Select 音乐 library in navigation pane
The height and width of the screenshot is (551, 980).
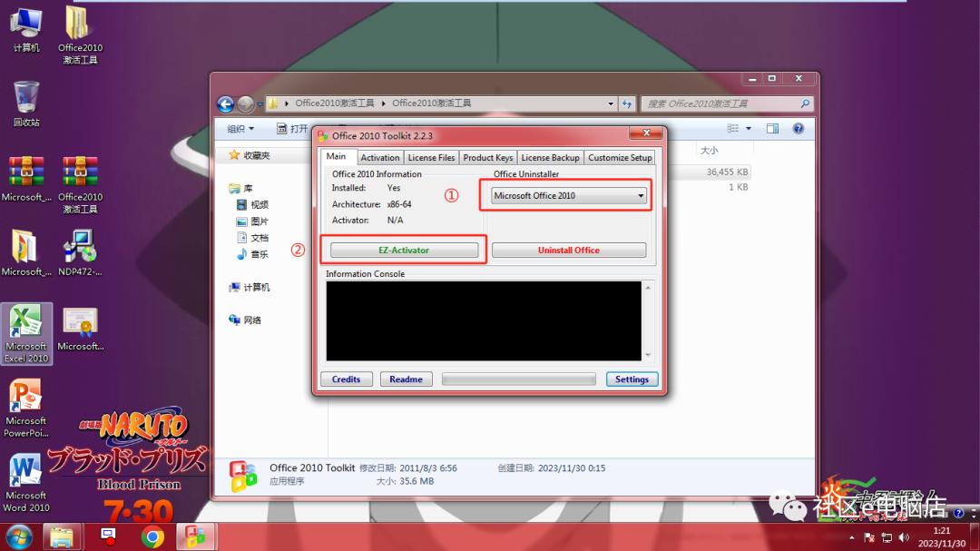(252, 254)
